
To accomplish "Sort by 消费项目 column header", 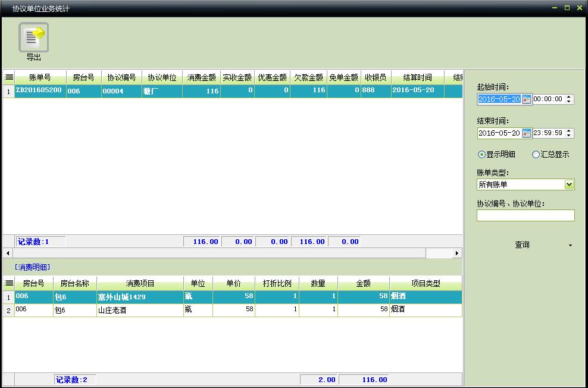I will [x=140, y=283].
